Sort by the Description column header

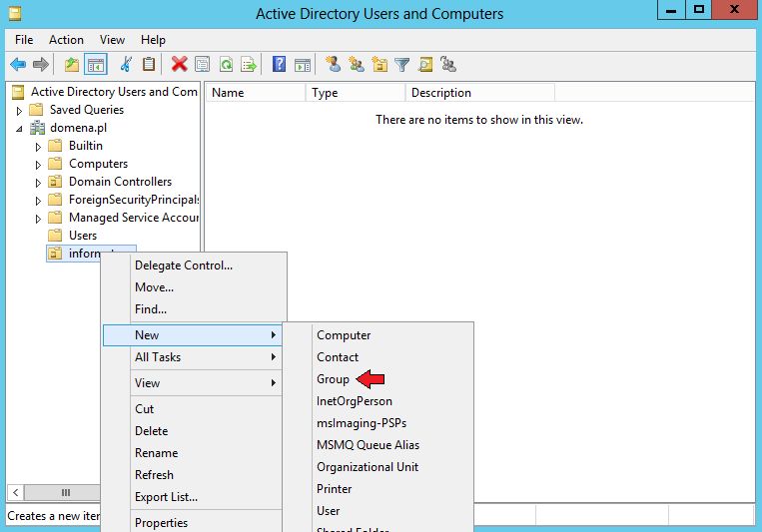pos(480,92)
